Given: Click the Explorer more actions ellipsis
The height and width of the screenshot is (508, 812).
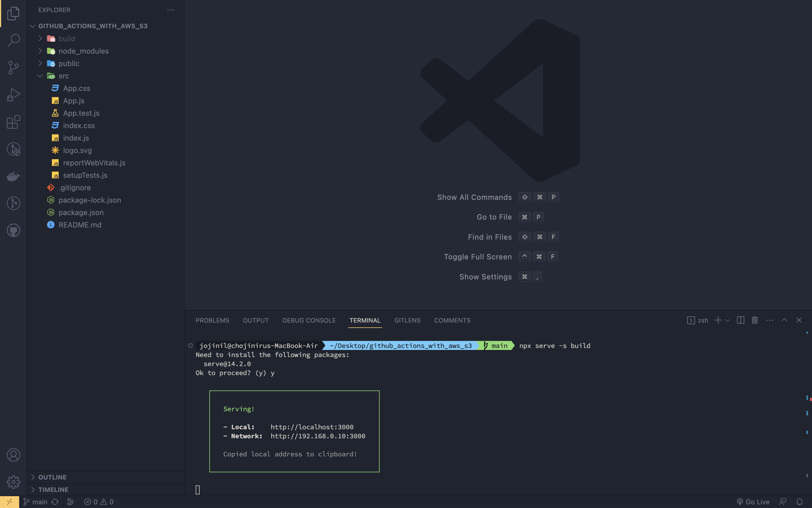Looking at the screenshot, I should 171,10.
